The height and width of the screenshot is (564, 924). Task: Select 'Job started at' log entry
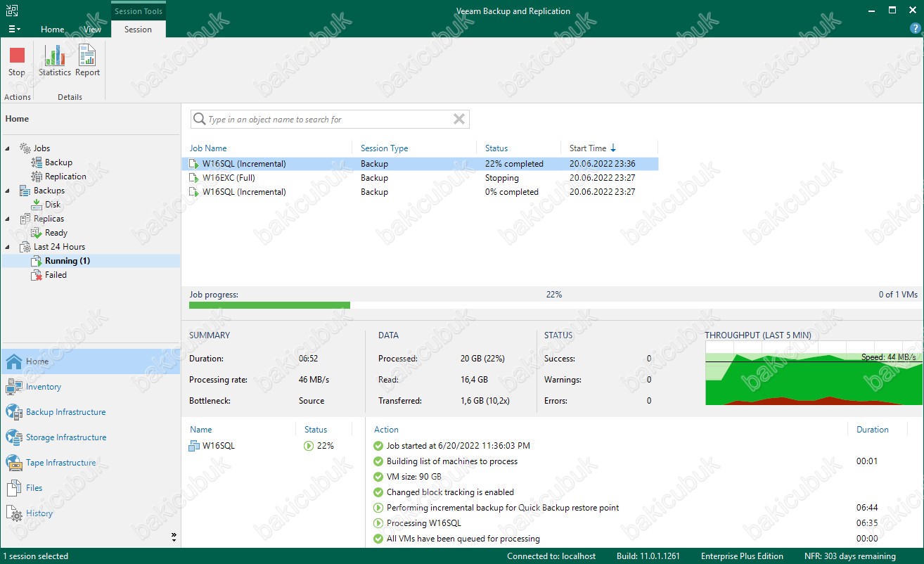coord(458,446)
